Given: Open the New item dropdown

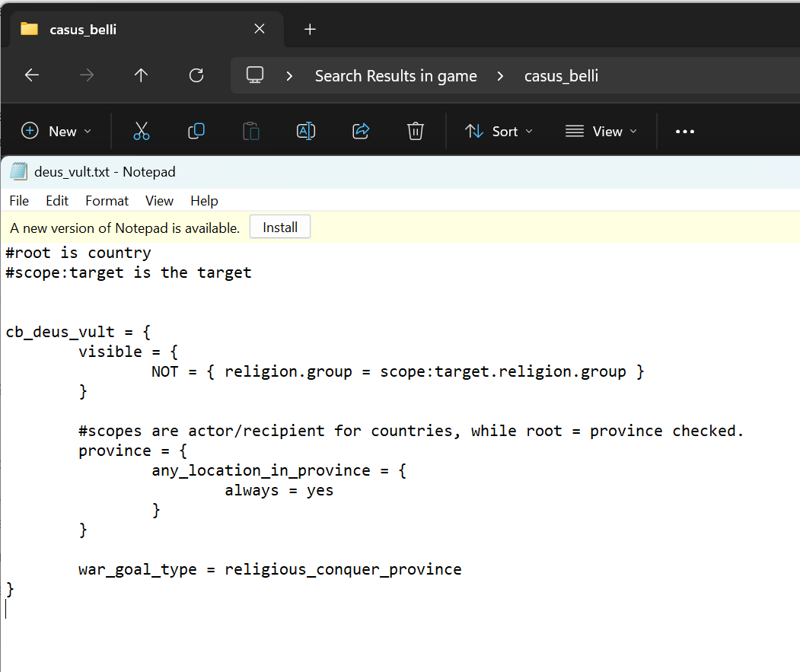Looking at the screenshot, I should 56,131.
